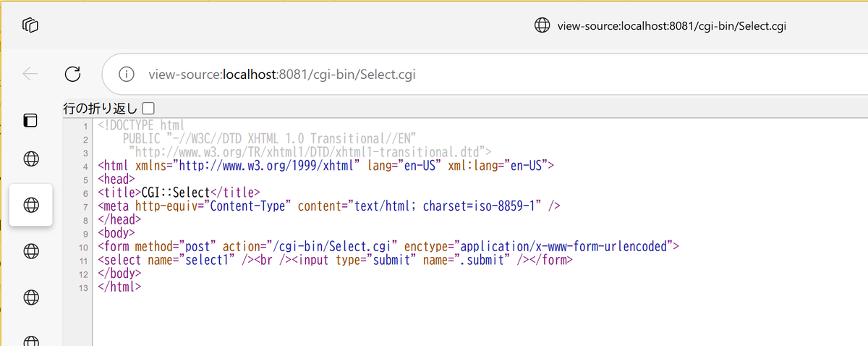868x346 pixels.
Task: Click line number 13 in the gutter
Action: [x=83, y=288]
